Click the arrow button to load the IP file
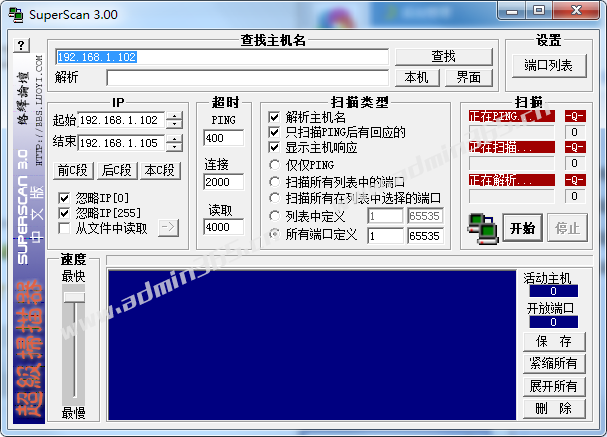This screenshot has height=437, width=607. click(x=168, y=228)
